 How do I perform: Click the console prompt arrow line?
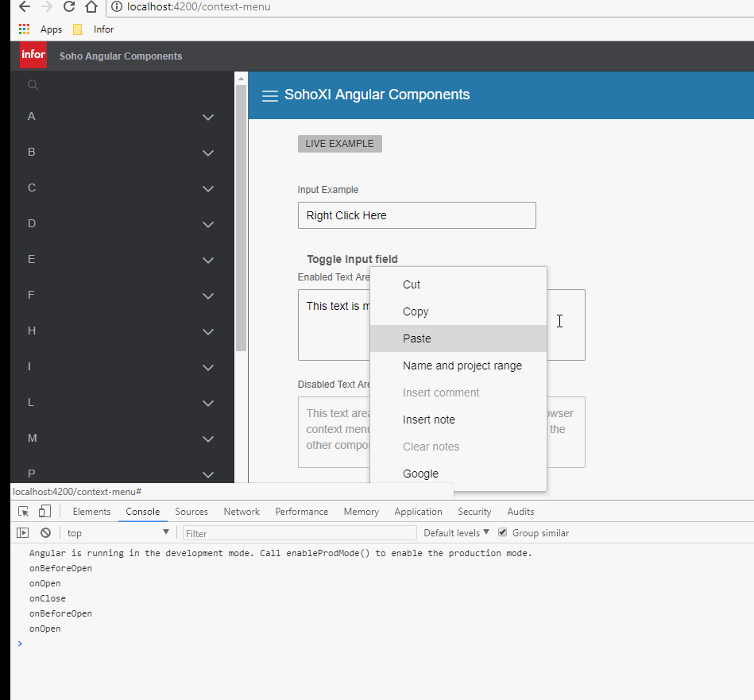click(x=382, y=644)
